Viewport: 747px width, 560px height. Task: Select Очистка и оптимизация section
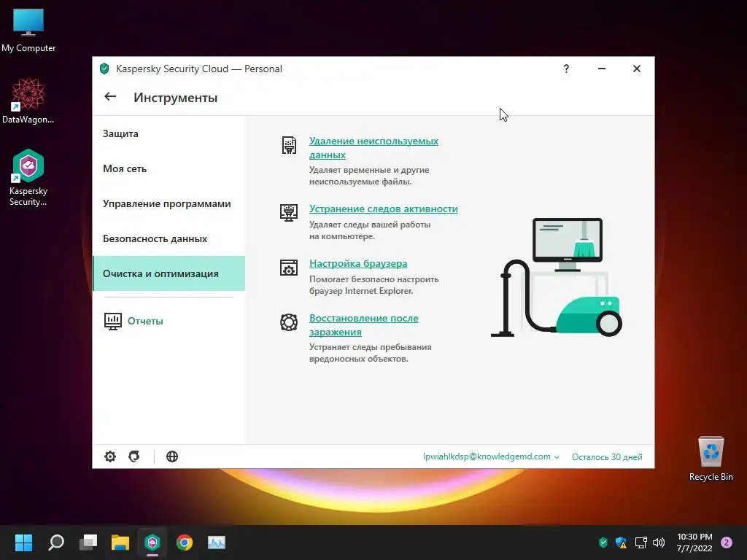tap(169, 273)
